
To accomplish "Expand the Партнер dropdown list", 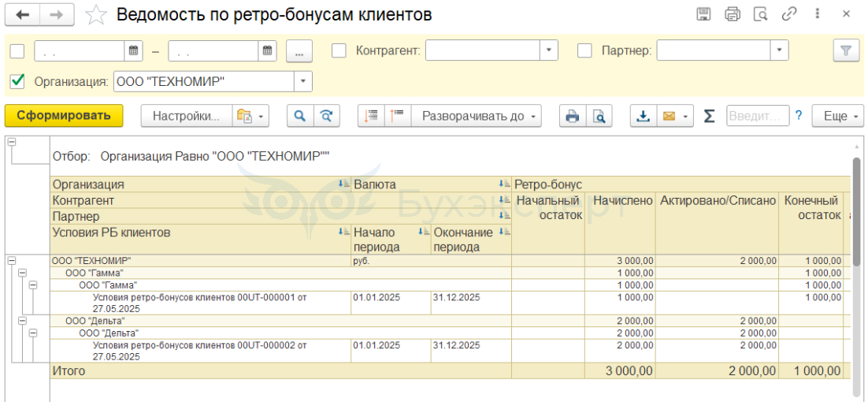I will click(779, 50).
